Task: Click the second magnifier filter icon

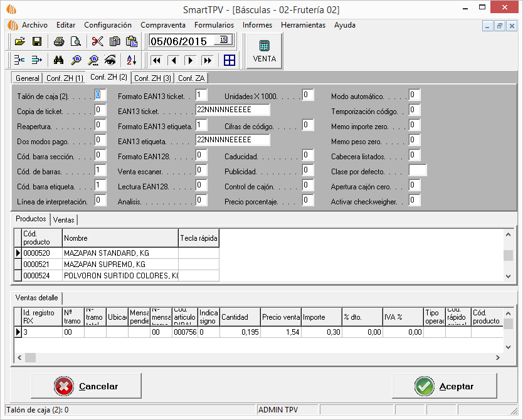Action: click(93, 60)
